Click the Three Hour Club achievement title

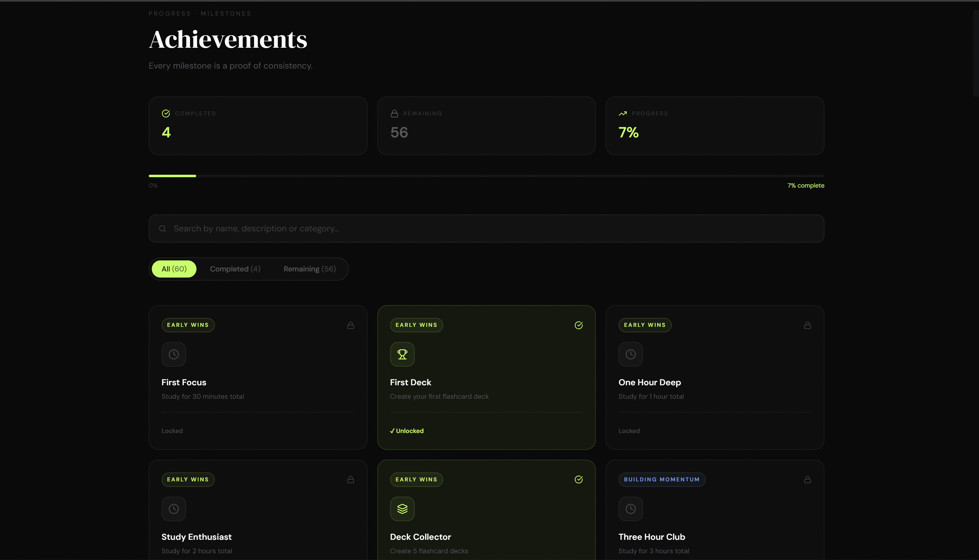pyautogui.click(x=652, y=537)
